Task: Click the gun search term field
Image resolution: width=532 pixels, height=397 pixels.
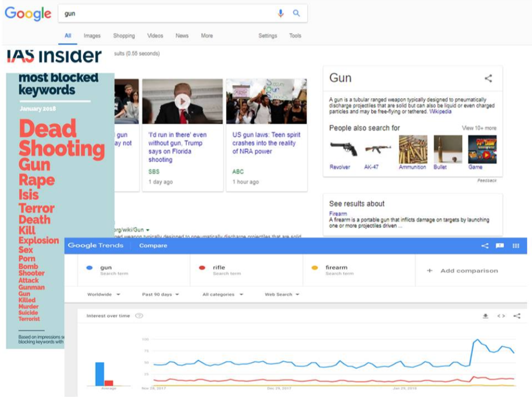Action: (x=134, y=270)
